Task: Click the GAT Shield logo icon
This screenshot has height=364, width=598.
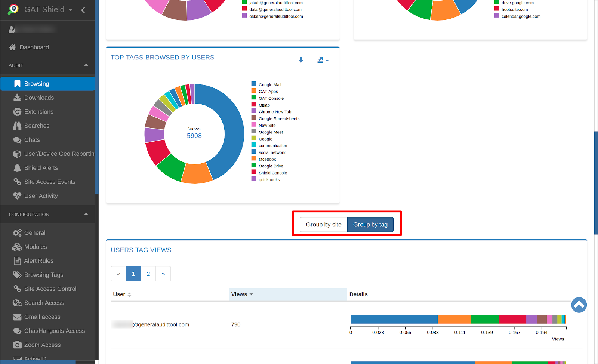Action: pos(13,9)
